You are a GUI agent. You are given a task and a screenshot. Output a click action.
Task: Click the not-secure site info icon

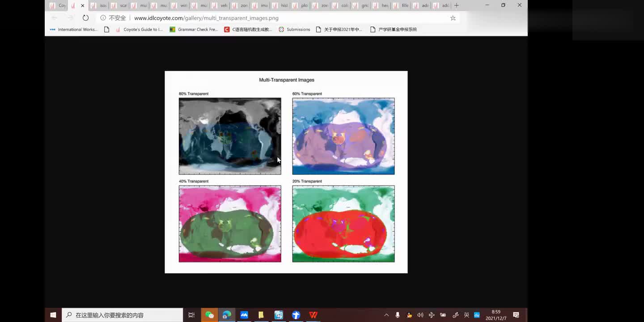pos(103,18)
